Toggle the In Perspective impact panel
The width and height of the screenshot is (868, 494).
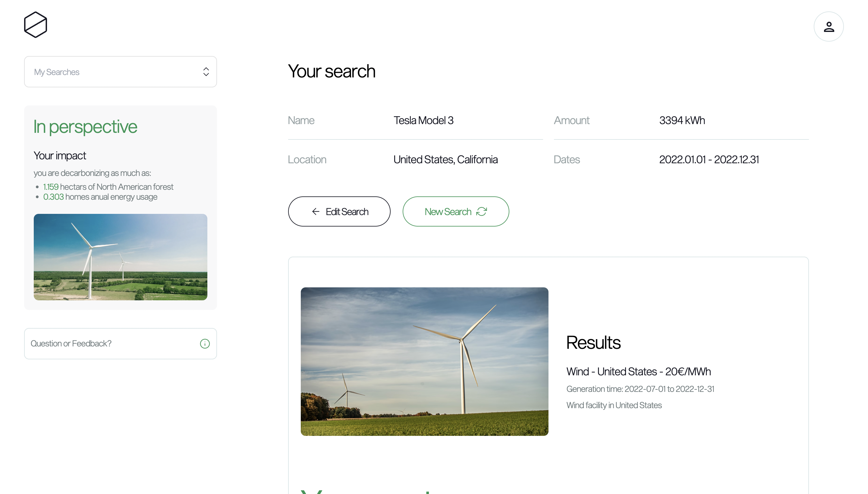(x=85, y=126)
